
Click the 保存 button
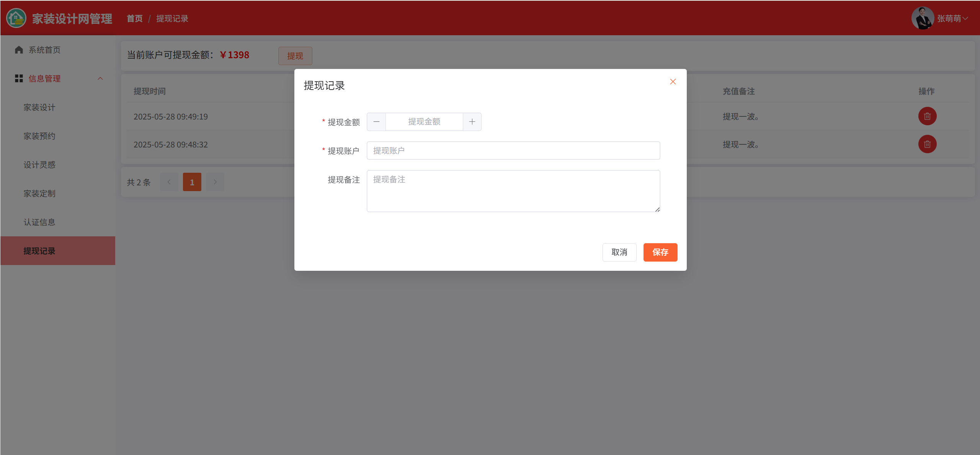pos(660,252)
